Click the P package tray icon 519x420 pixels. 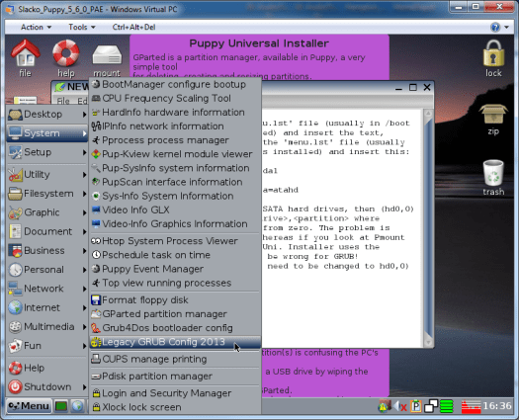[x=416, y=406]
